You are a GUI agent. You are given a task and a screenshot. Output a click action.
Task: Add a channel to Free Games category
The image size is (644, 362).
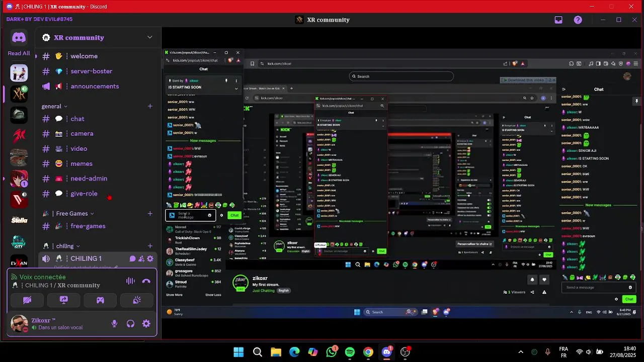pyautogui.click(x=150, y=214)
